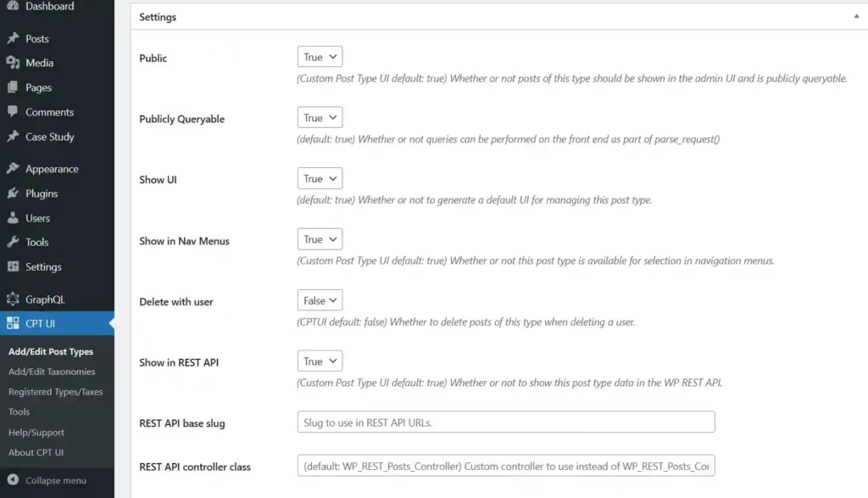The image size is (868, 498).
Task: Click the Media library icon
Action: pos(13,63)
